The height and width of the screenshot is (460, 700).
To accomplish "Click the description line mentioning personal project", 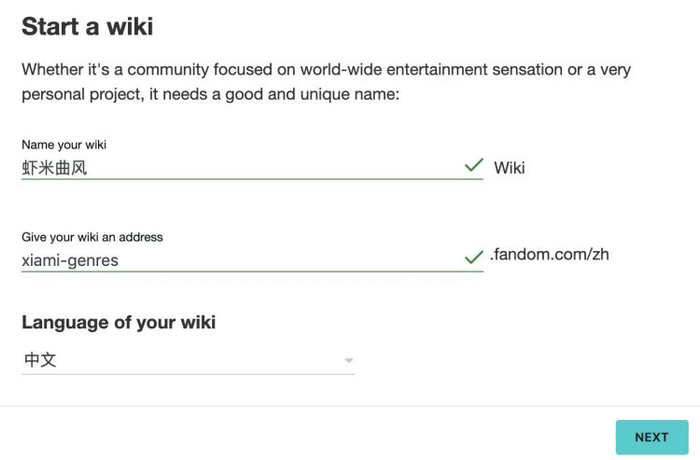I will click(x=210, y=95).
